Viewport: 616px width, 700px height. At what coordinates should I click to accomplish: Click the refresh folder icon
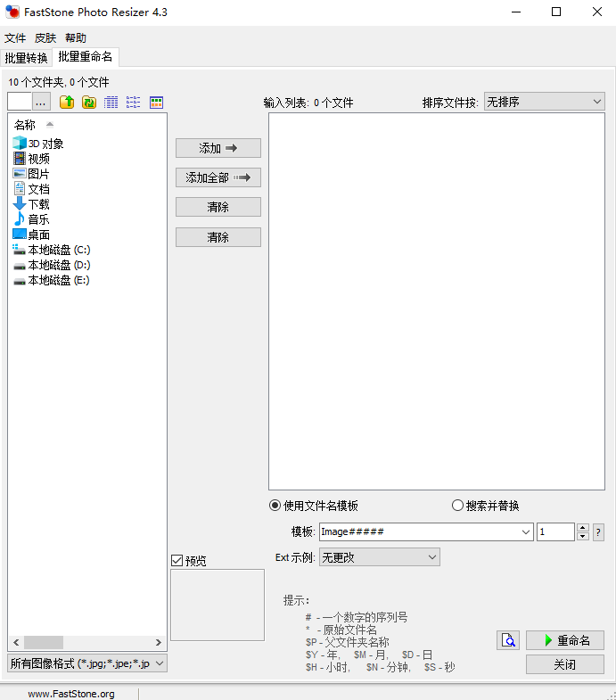89,103
